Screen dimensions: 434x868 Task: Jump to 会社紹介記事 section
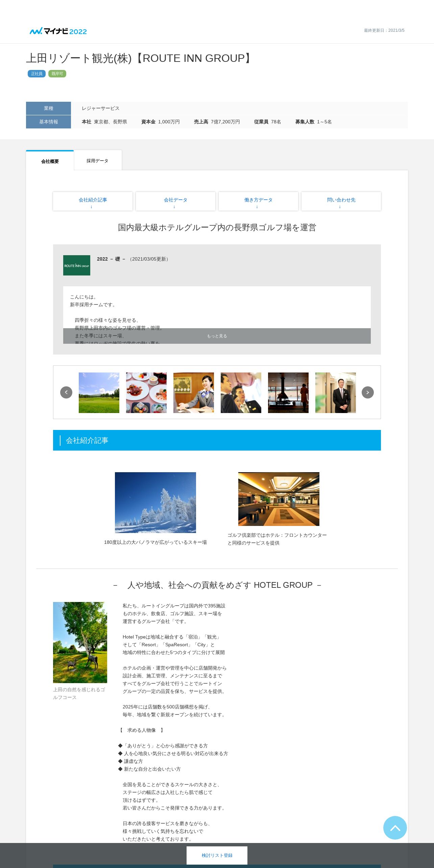(x=93, y=201)
